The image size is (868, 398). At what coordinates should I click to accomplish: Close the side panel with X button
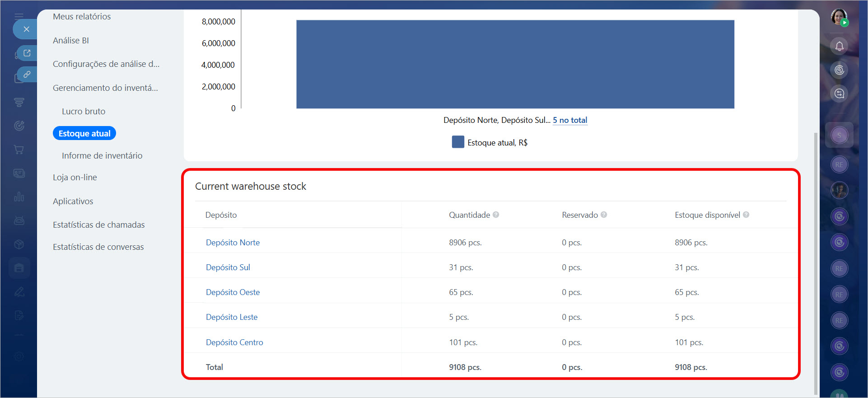[x=26, y=29]
